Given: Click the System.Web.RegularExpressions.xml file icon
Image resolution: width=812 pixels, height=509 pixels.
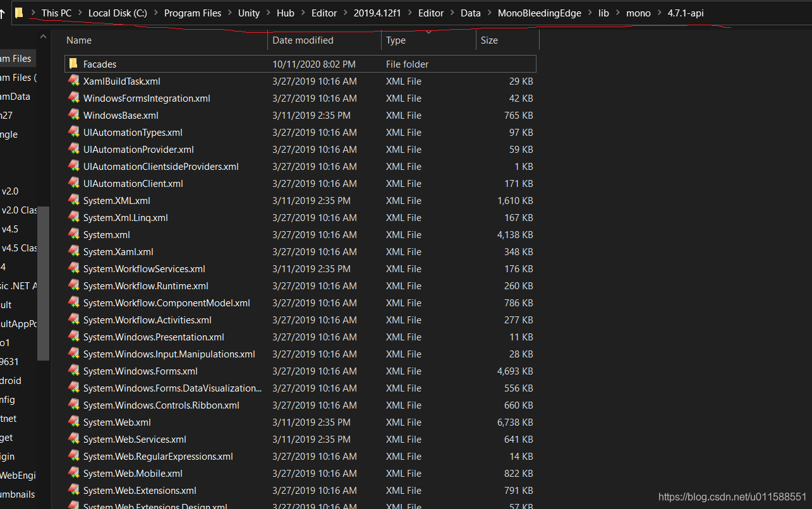Looking at the screenshot, I should click(73, 456).
